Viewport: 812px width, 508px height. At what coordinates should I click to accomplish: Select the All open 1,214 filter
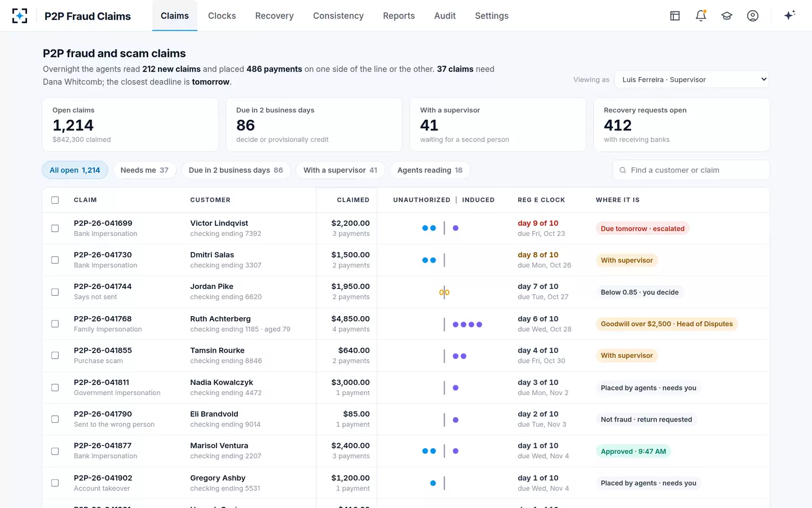click(x=75, y=170)
